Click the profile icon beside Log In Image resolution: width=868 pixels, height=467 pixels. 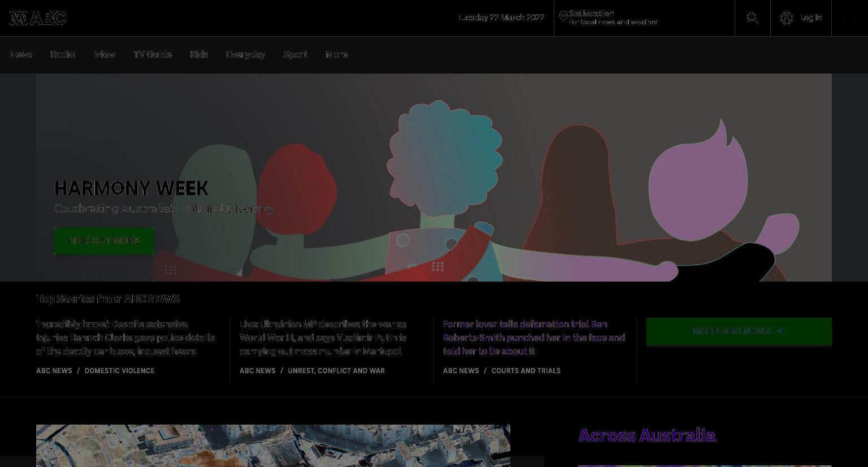(786, 18)
